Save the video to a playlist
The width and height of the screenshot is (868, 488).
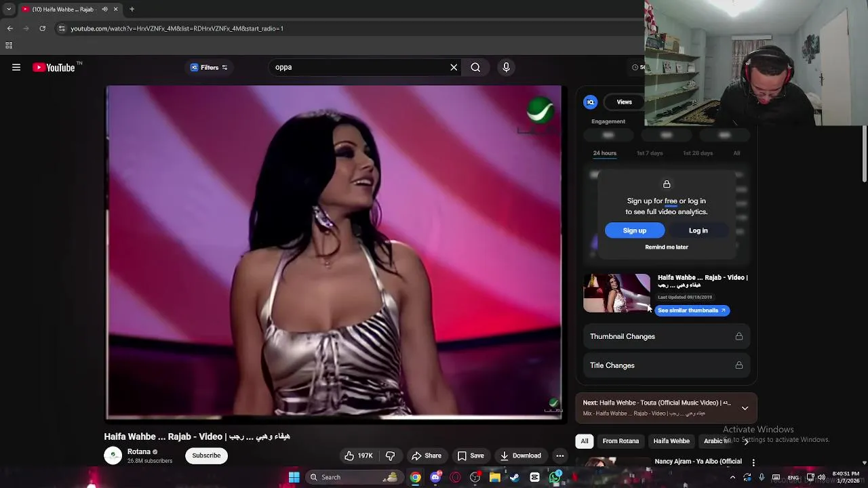(x=471, y=456)
